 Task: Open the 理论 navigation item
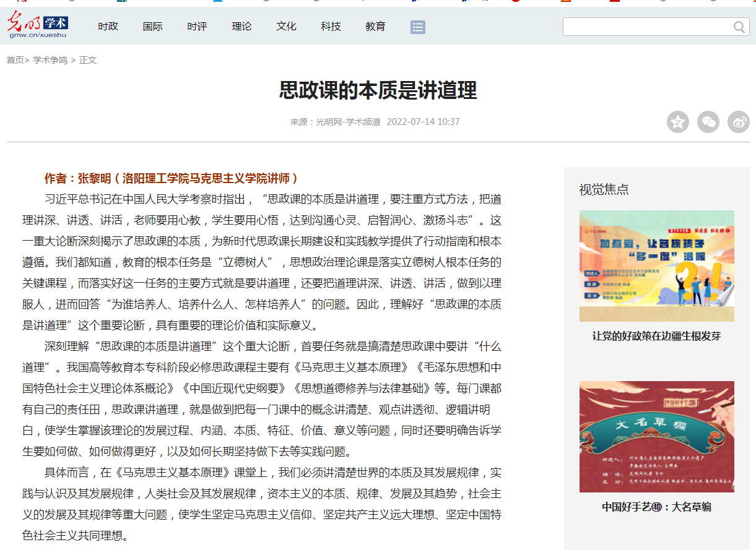click(x=241, y=26)
